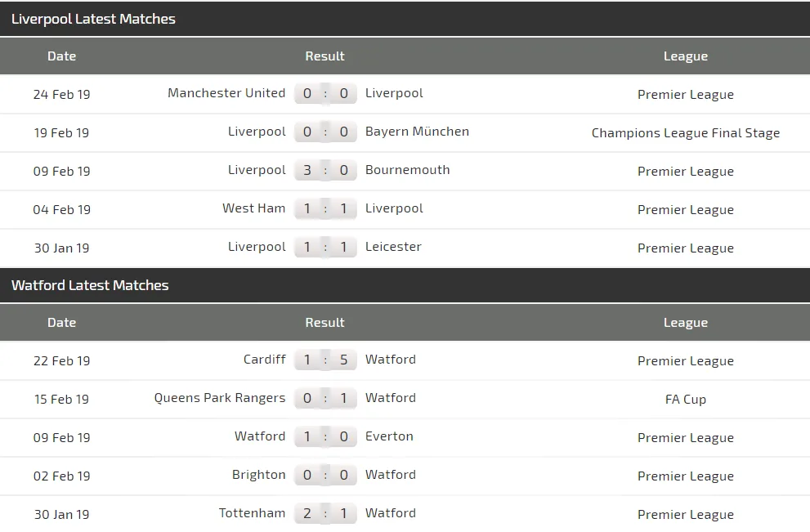Select the 24 Feb 19 match date
Image resolution: width=810 pixels, height=532 pixels.
click(x=61, y=95)
